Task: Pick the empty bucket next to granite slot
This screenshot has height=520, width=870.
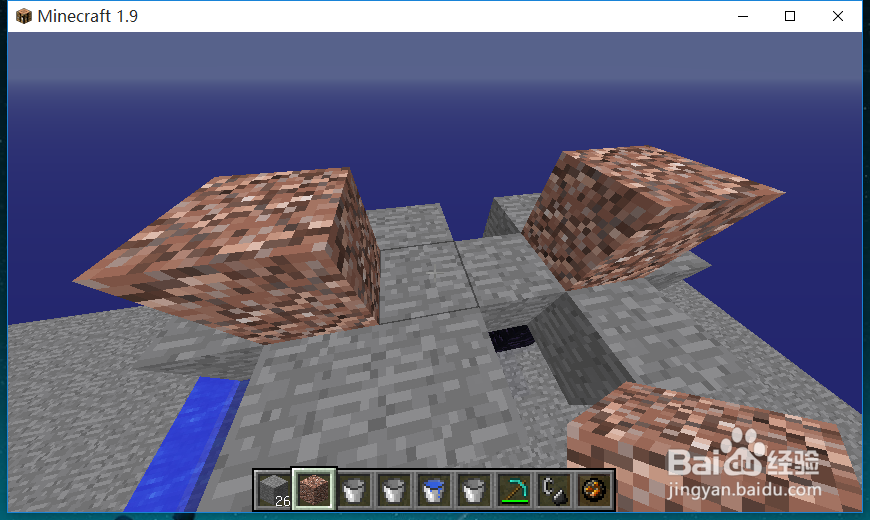Action: (354, 490)
